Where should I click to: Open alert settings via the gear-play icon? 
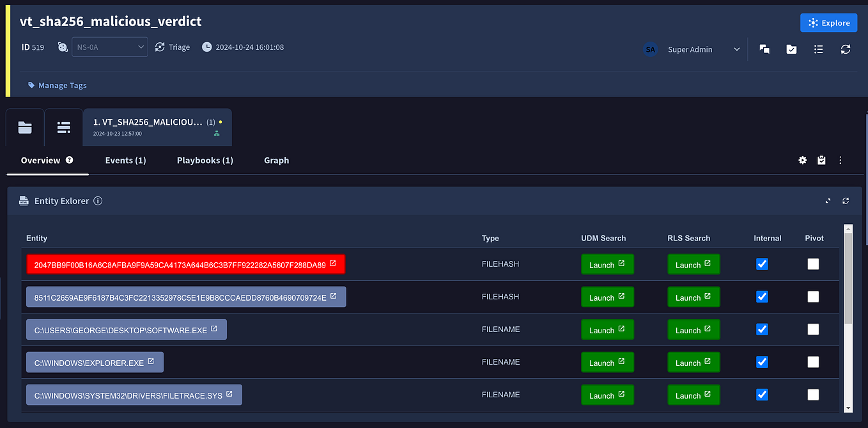(803, 160)
